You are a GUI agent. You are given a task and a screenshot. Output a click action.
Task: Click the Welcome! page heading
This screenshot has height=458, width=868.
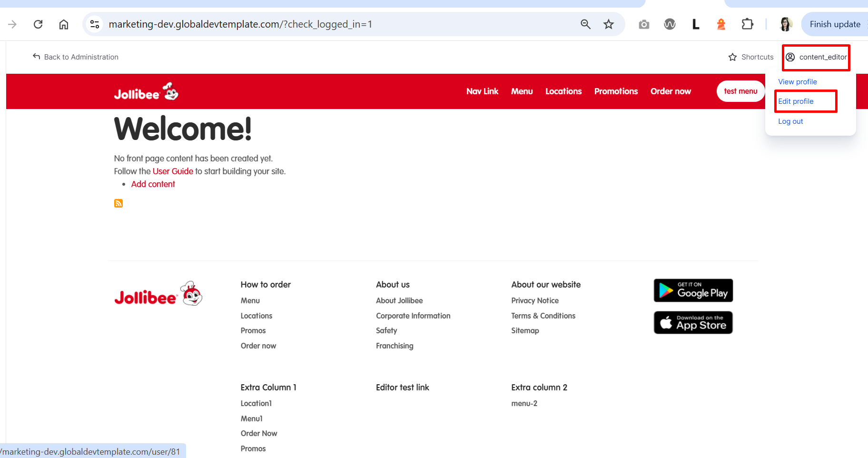coord(183,129)
